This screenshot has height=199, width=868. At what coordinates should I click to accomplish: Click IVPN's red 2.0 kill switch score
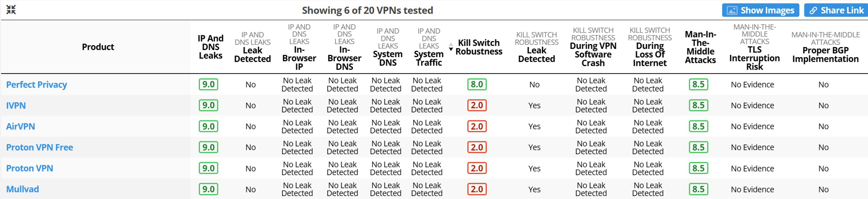[x=477, y=105]
